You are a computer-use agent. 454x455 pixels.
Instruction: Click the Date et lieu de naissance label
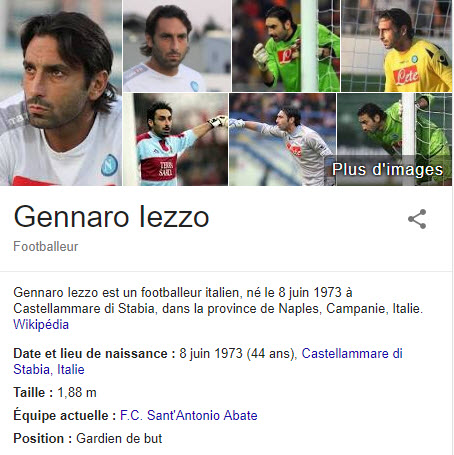[94, 353]
